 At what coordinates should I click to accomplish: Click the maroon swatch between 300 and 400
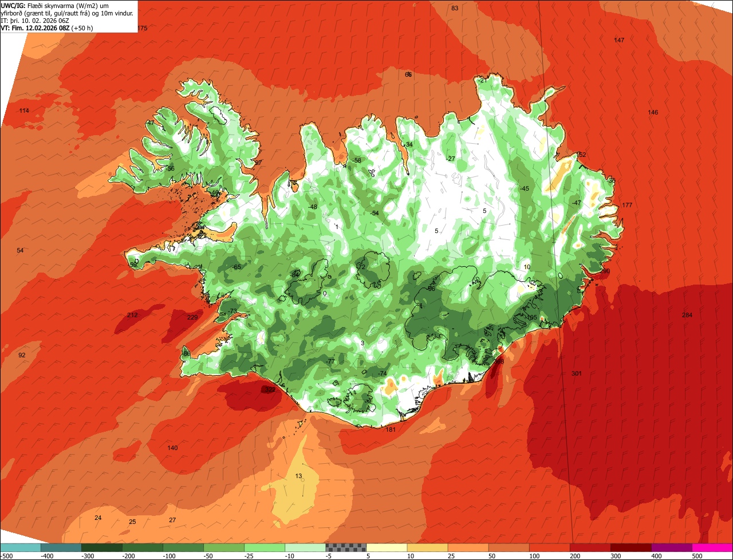coord(630,547)
